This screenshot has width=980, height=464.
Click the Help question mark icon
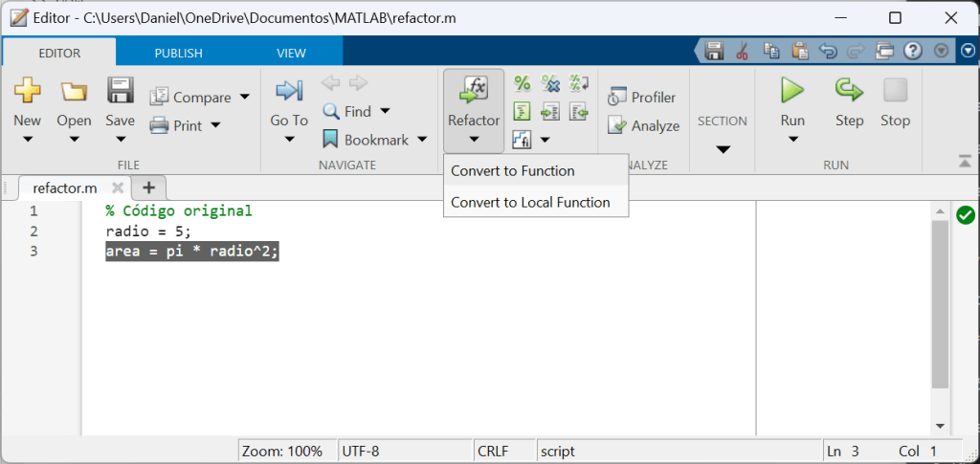tap(913, 51)
